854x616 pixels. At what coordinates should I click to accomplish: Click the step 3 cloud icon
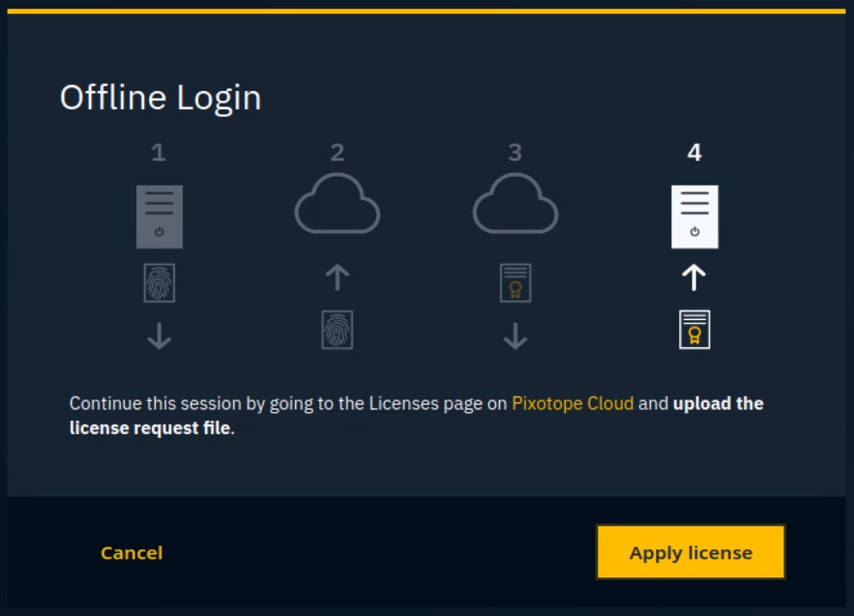pyautogui.click(x=515, y=204)
